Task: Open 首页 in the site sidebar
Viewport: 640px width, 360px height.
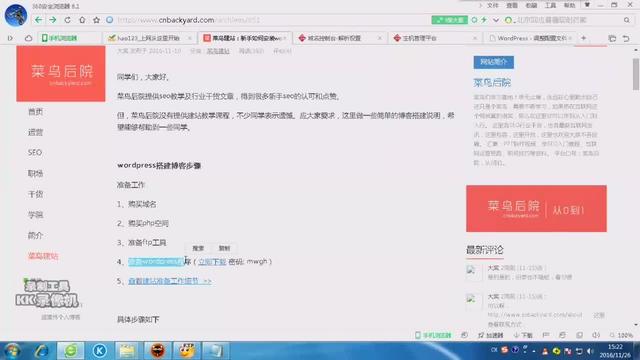Action: click(36, 111)
